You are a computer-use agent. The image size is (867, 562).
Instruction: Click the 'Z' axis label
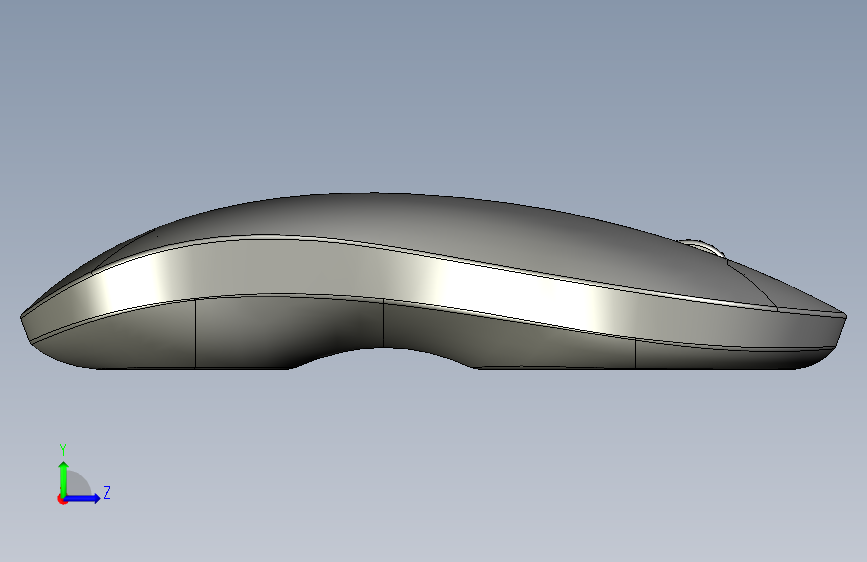pos(107,492)
